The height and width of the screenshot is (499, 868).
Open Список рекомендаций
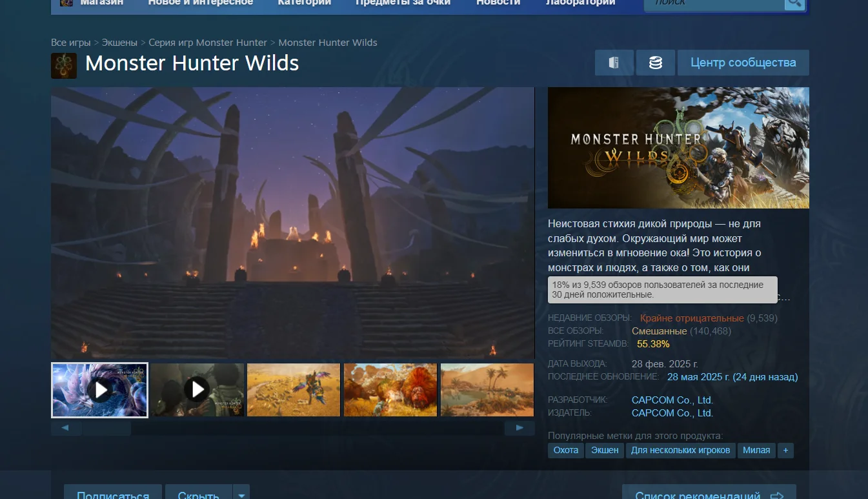point(709,493)
